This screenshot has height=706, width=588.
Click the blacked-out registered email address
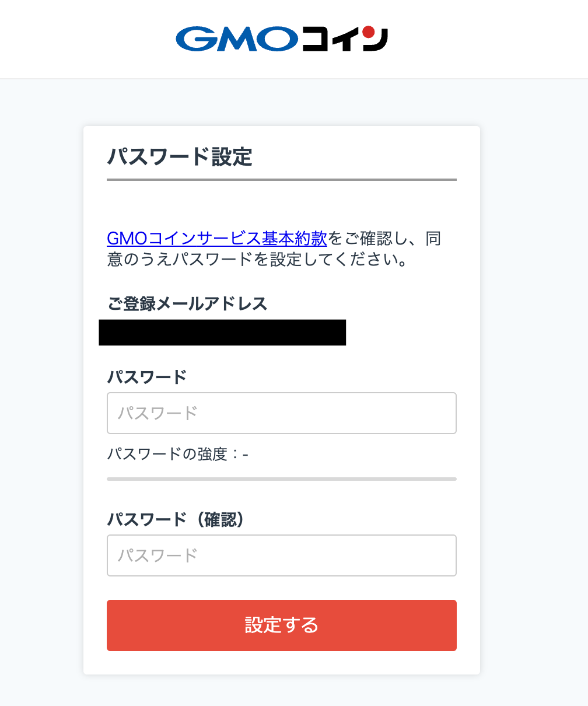[222, 333]
